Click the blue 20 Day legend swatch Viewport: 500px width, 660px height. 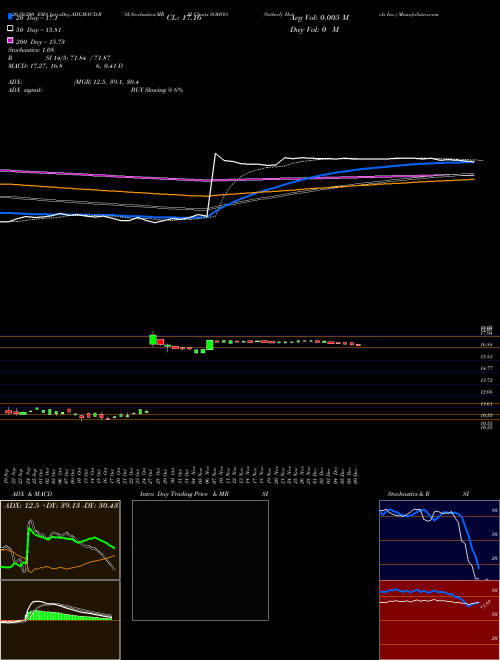coord(10,16)
